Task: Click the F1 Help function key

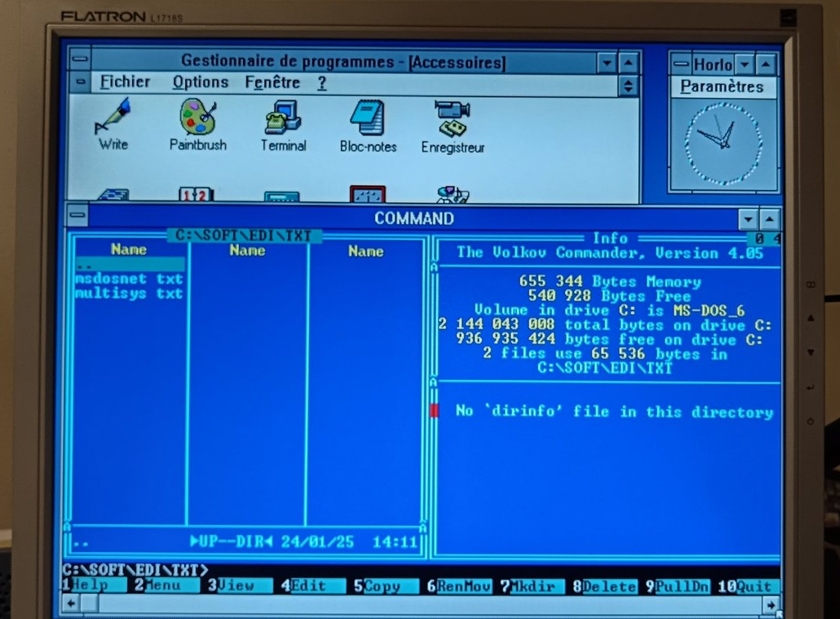Action: [94, 585]
